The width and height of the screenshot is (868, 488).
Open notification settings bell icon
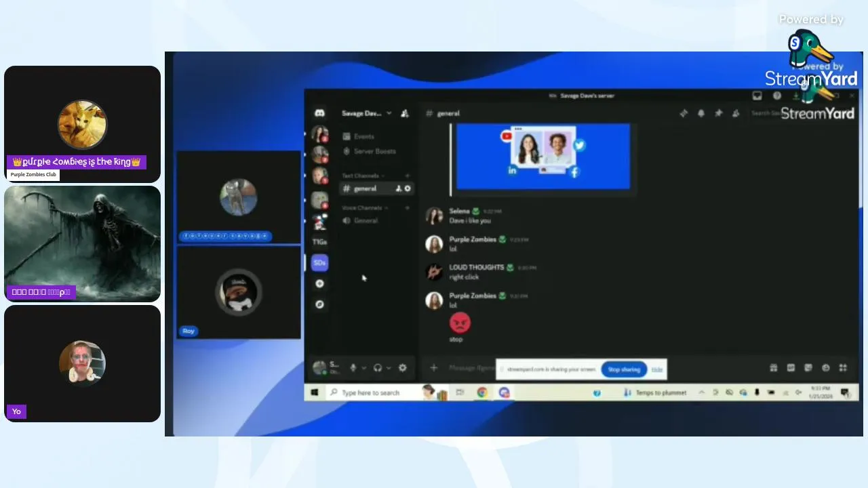pos(701,113)
